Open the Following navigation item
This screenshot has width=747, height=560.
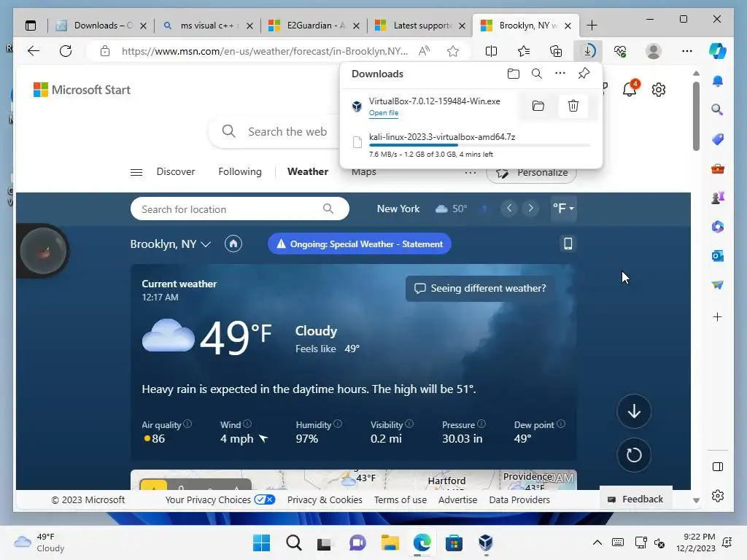click(239, 171)
